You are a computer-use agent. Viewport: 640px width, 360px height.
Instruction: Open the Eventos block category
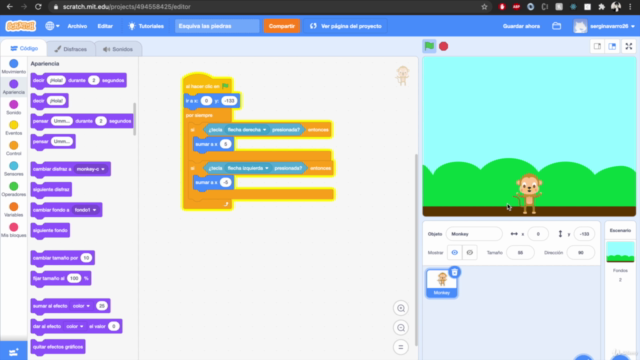point(13,128)
